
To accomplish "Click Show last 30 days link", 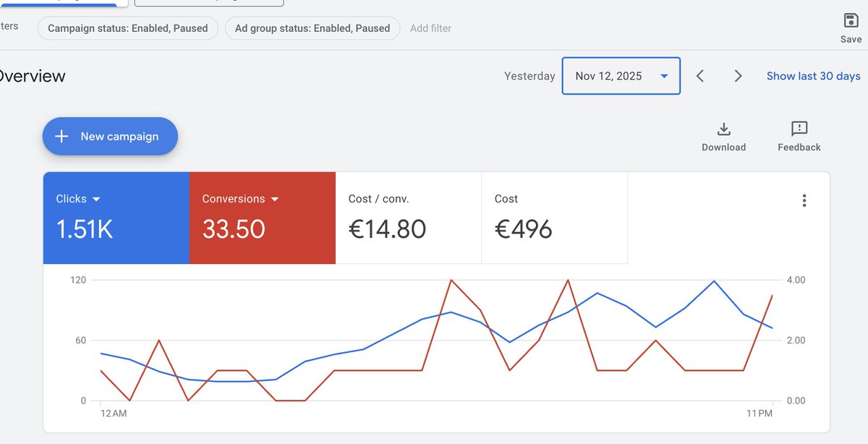I will [x=813, y=75].
